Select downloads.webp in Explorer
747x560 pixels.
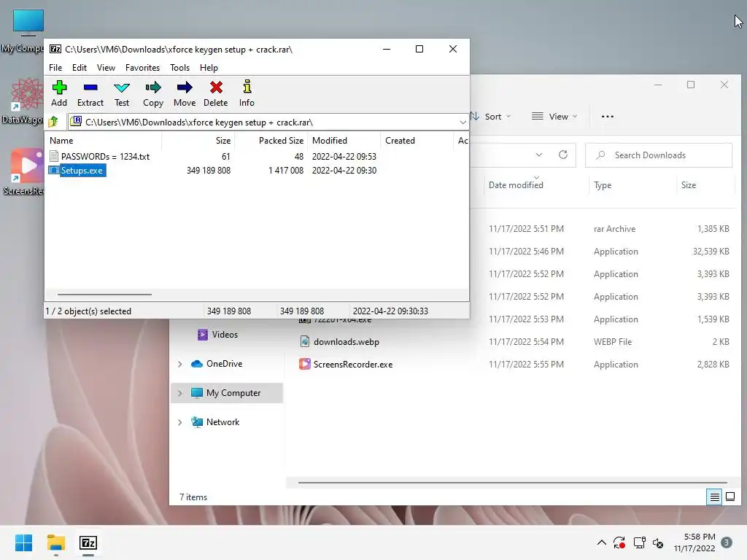347,341
